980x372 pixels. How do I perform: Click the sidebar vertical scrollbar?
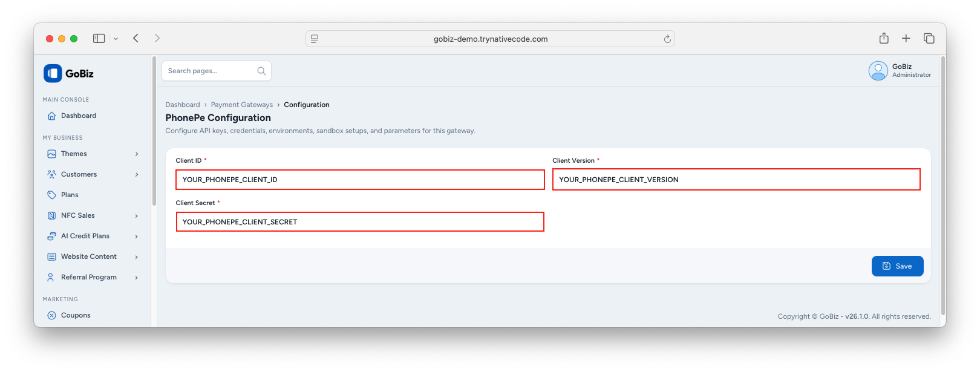[x=154, y=132]
